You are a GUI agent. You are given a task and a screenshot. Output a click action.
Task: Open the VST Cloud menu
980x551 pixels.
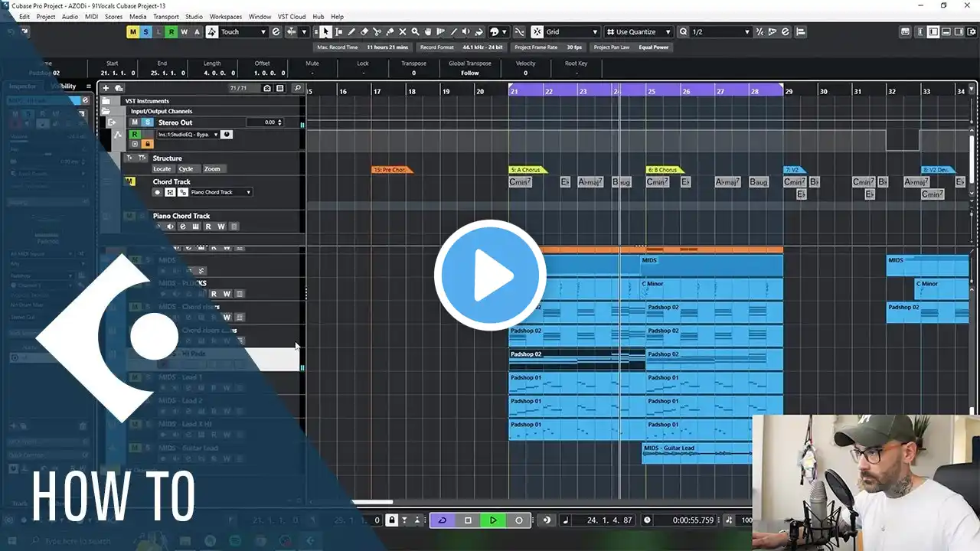[x=292, y=16]
